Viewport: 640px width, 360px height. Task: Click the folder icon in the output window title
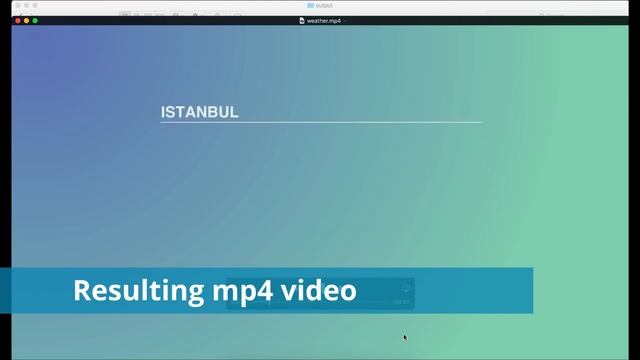point(310,6)
